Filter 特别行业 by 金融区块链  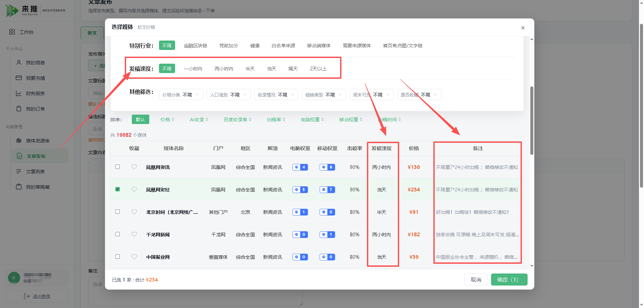195,46
